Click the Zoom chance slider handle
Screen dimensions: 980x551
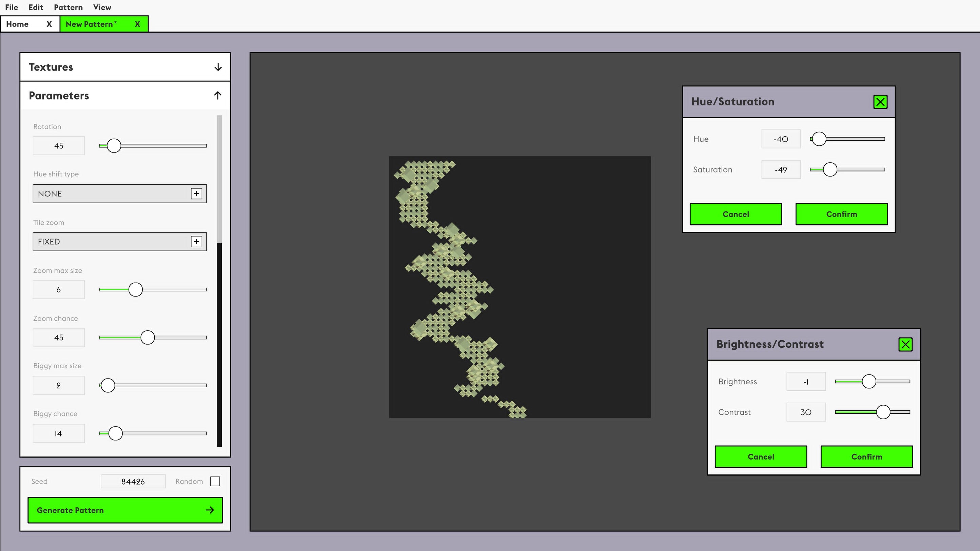pos(148,337)
